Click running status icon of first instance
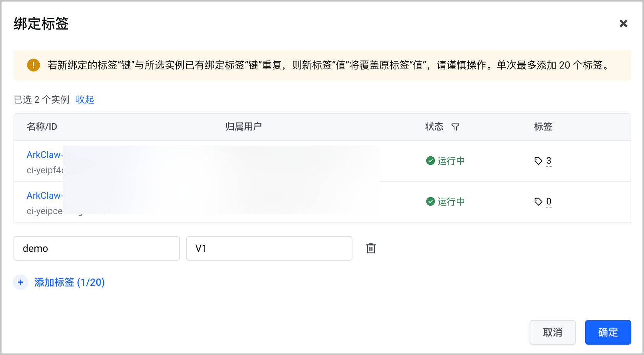Viewport: 644px width, 355px height. pos(431,161)
